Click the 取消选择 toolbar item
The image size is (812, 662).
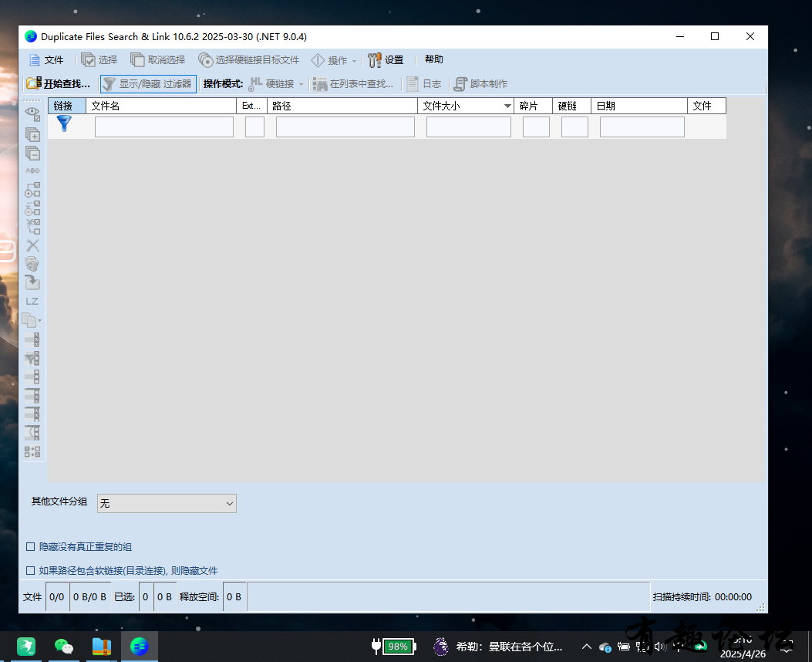pyautogui.click(x=158, y=60)
